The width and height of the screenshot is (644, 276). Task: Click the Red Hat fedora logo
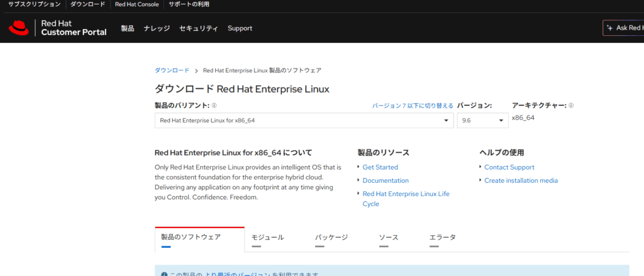click(19, 28)
